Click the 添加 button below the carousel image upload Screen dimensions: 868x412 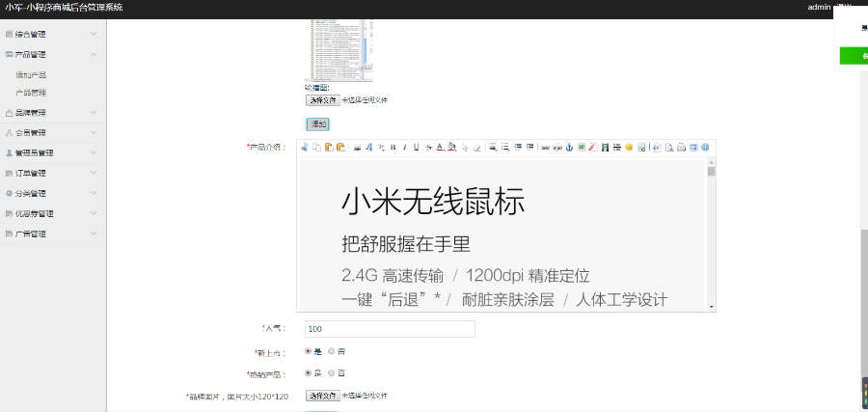(318, 124)
